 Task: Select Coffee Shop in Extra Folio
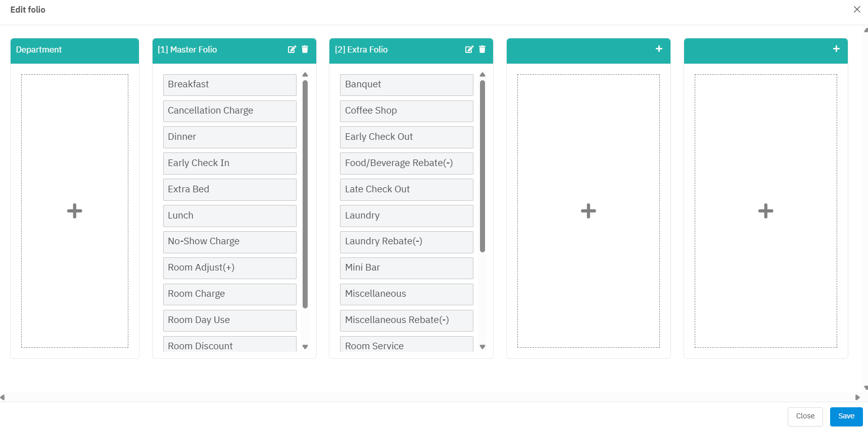coord(406,111)
